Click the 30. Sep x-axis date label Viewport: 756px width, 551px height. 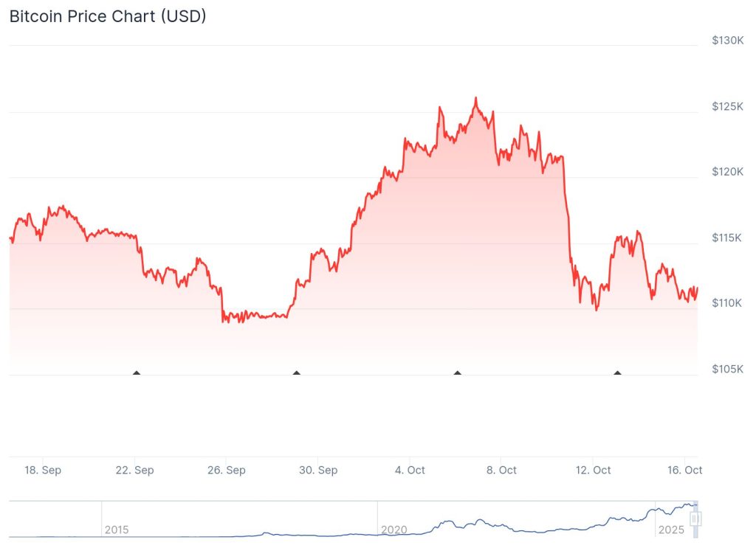(317, 470)
